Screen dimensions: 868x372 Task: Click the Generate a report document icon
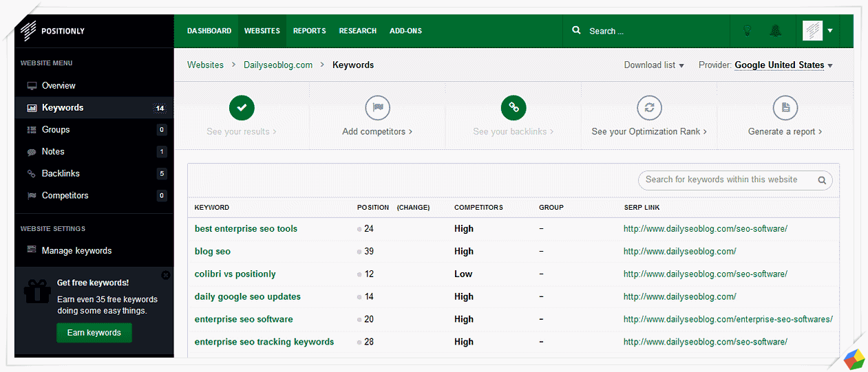(785, 107)
